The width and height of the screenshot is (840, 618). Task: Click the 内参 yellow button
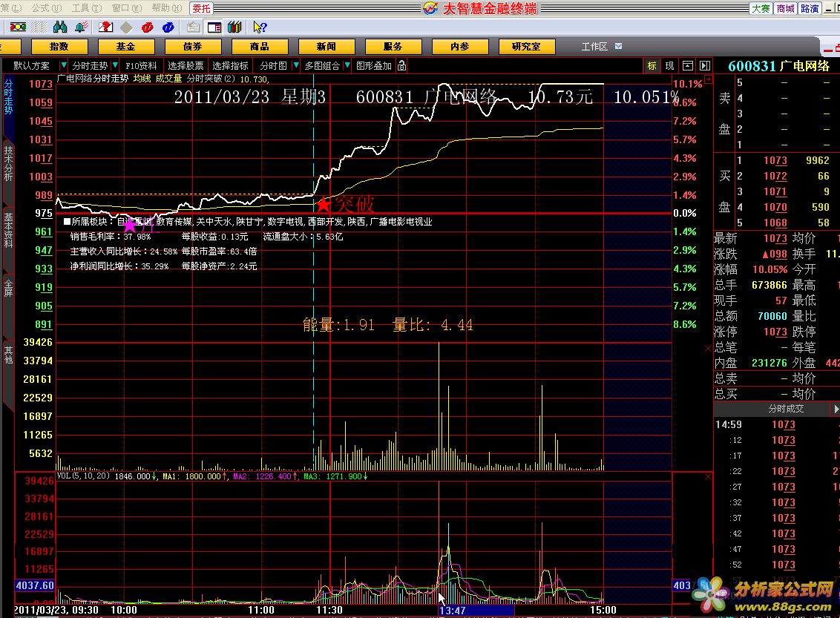(459, 47)
